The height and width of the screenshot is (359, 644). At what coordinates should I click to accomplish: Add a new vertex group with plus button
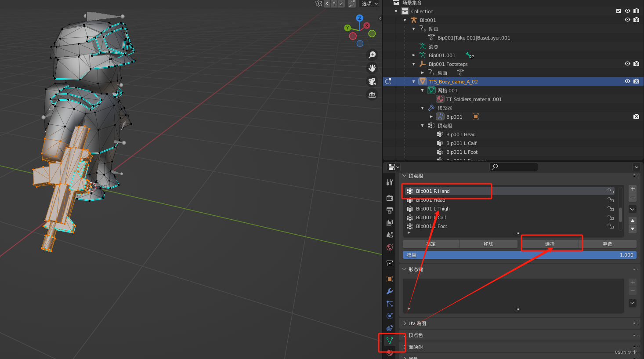tap(633, 189)
